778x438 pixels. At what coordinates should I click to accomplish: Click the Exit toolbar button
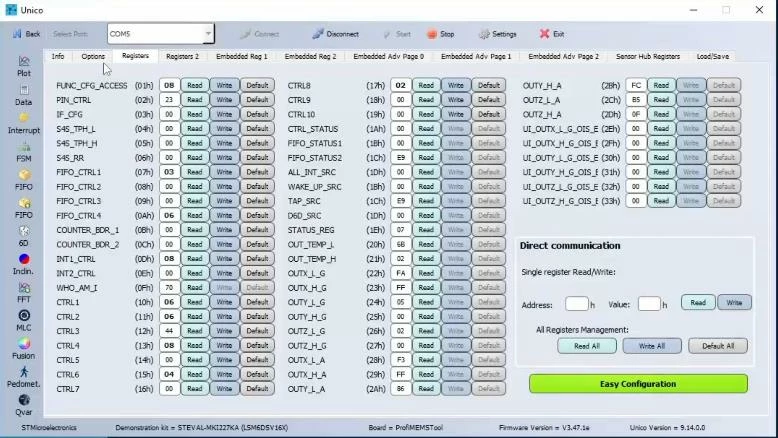(552, 34)
